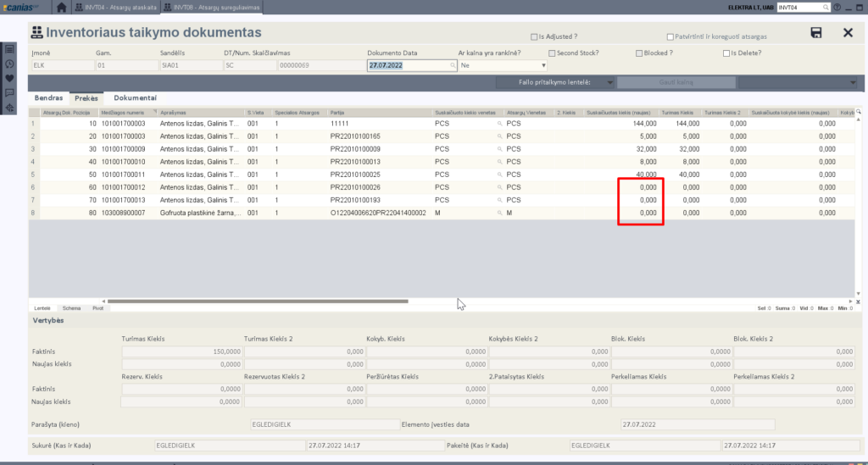Save the document with the floppy disk icon
The height and width of the screenshot is (465, 868).
816,33
